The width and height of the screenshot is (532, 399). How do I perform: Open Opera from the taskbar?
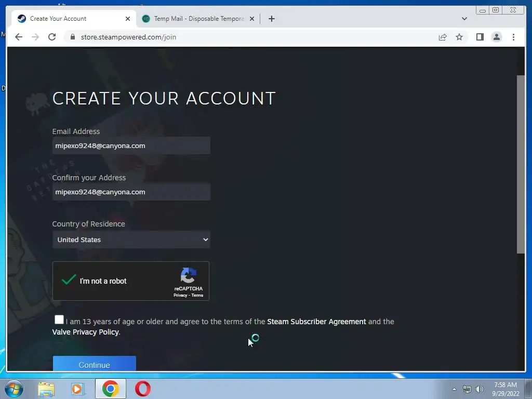(142, 389)
